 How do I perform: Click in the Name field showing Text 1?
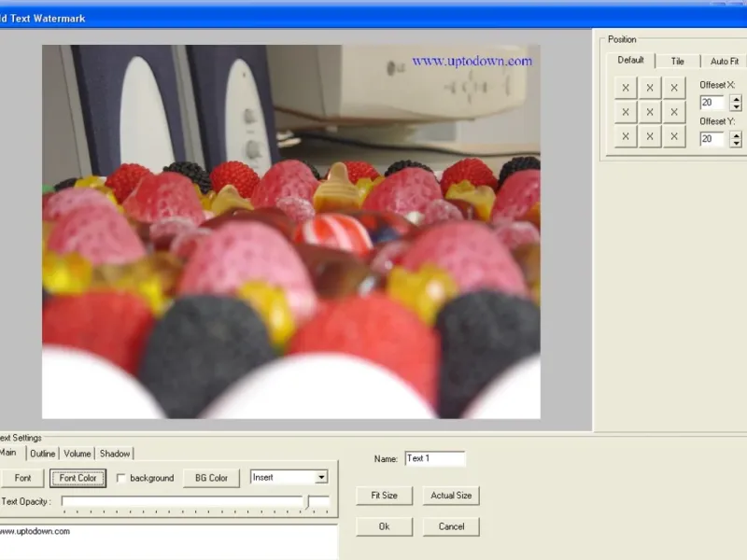pyautogui.click(x=434, y=458)
